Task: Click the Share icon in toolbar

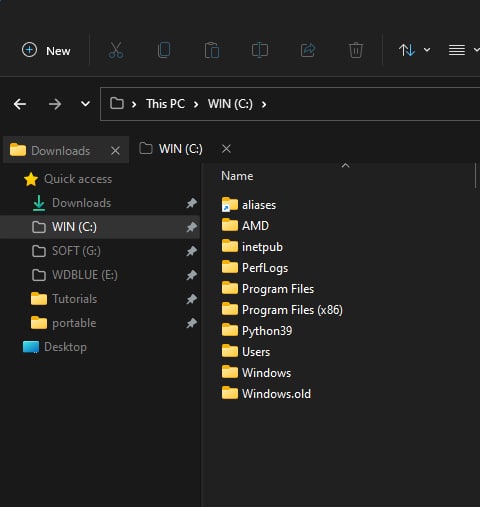Action: point(308,50)
